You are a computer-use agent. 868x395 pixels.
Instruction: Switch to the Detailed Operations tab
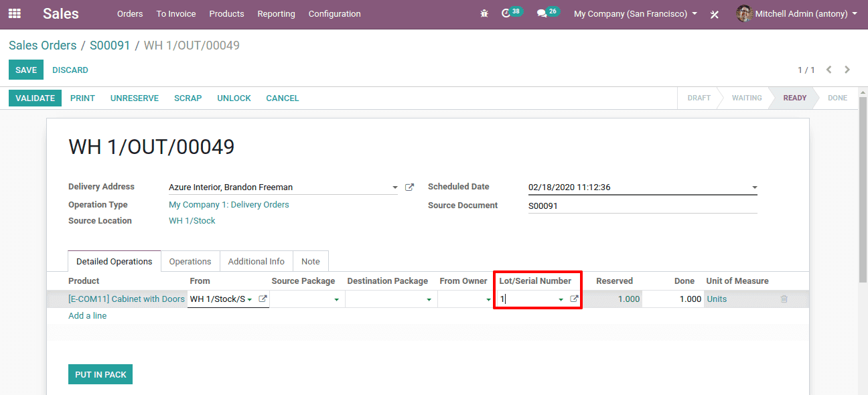(x=115, y=261)
